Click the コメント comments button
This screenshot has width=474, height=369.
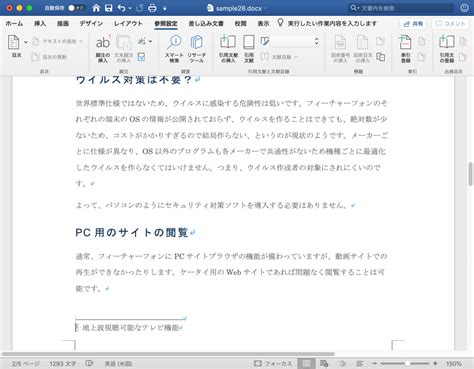450,24
